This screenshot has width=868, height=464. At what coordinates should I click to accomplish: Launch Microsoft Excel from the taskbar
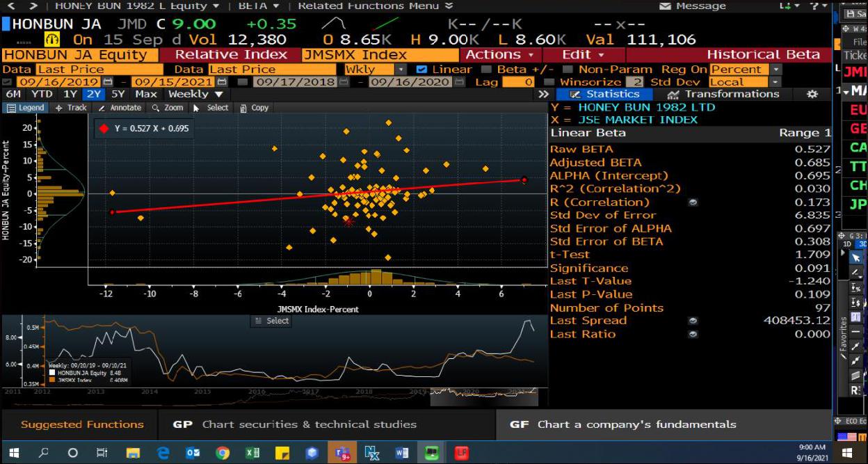point(252,453)
